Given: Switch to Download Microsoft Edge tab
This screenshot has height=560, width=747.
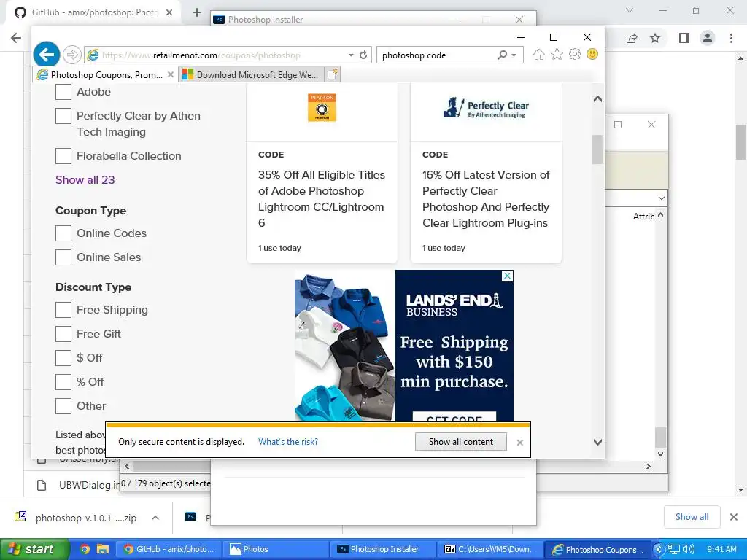Looking at the screenshot, I should click(251, 75).
